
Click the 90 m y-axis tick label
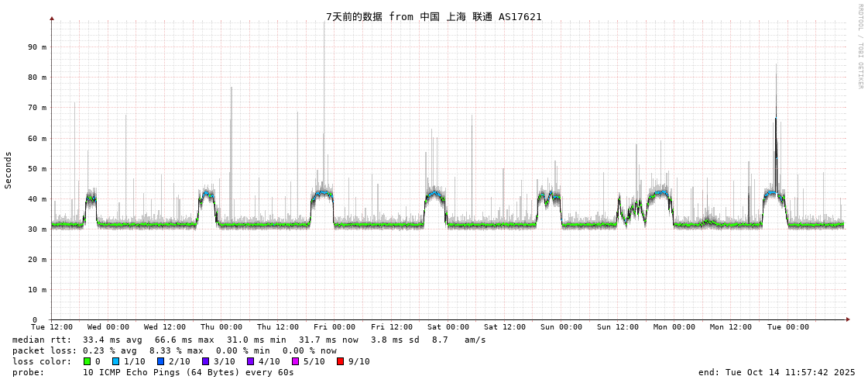click(x=37, y=47)
